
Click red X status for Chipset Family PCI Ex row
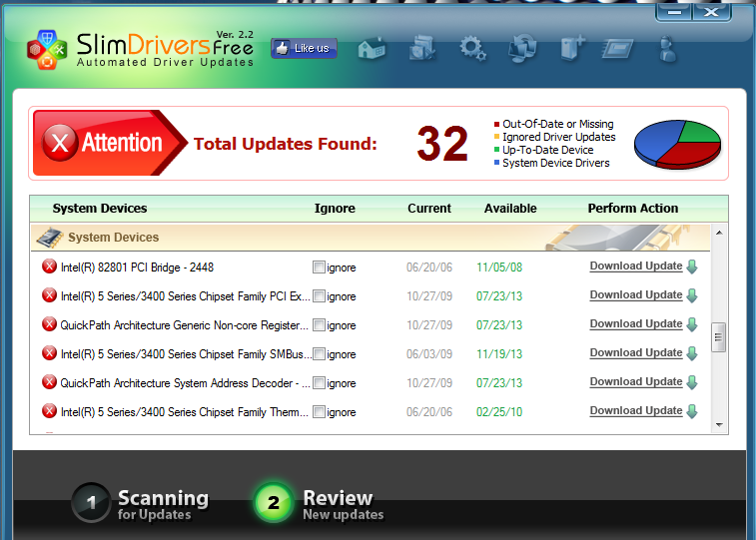49,295
